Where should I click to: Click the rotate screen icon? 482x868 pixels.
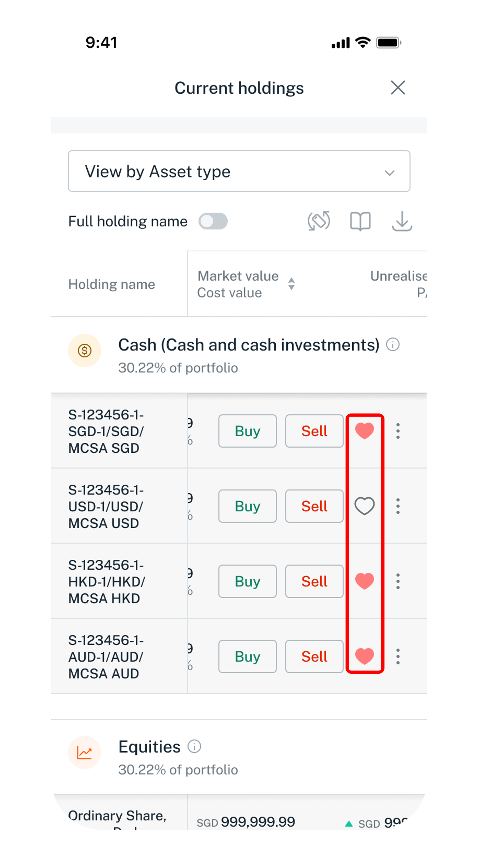click(x=319, y=221)
